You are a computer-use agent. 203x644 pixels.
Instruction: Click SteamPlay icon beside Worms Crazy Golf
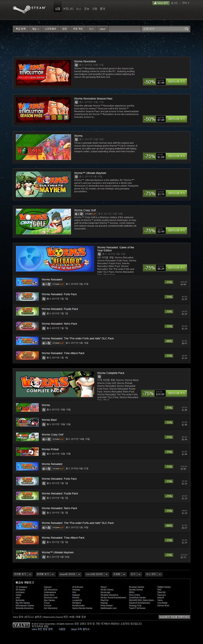91,214
